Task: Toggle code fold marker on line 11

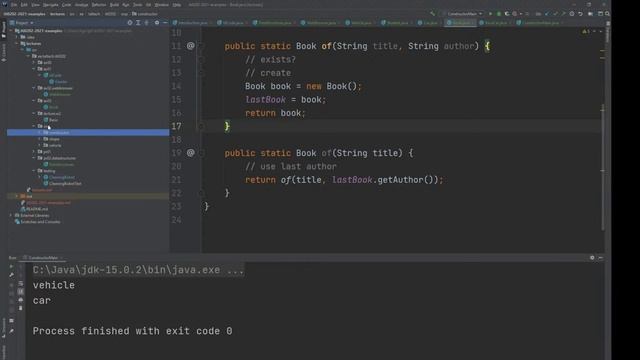Action: click(201, 46)
